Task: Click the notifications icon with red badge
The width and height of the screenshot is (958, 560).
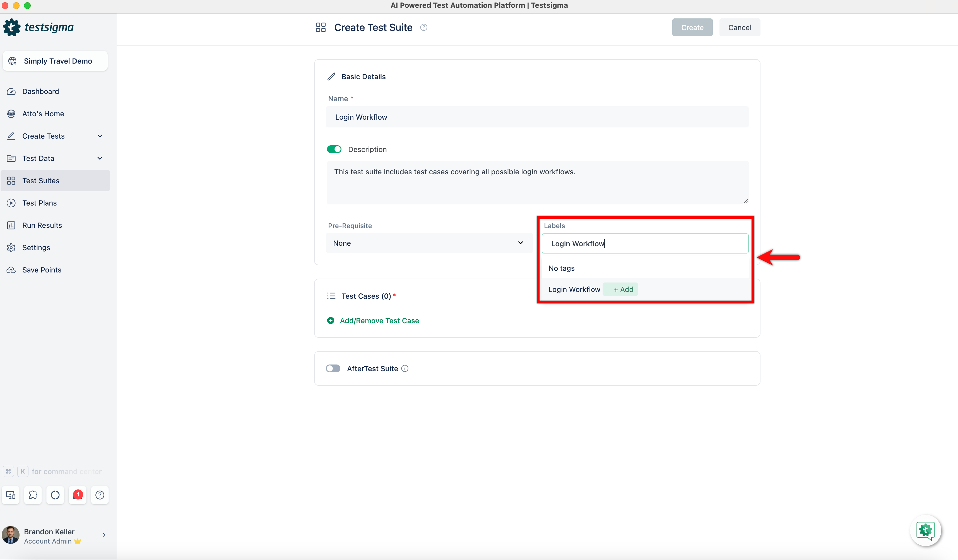Action: click(x=78, y=495)
